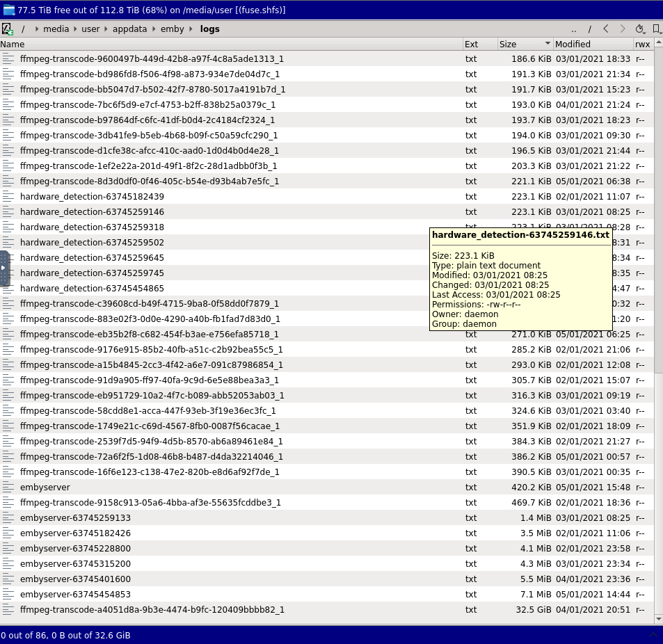Go forward with the right arrow icon
The height and width of the screenshot is (644, 663).
point(623,29)
